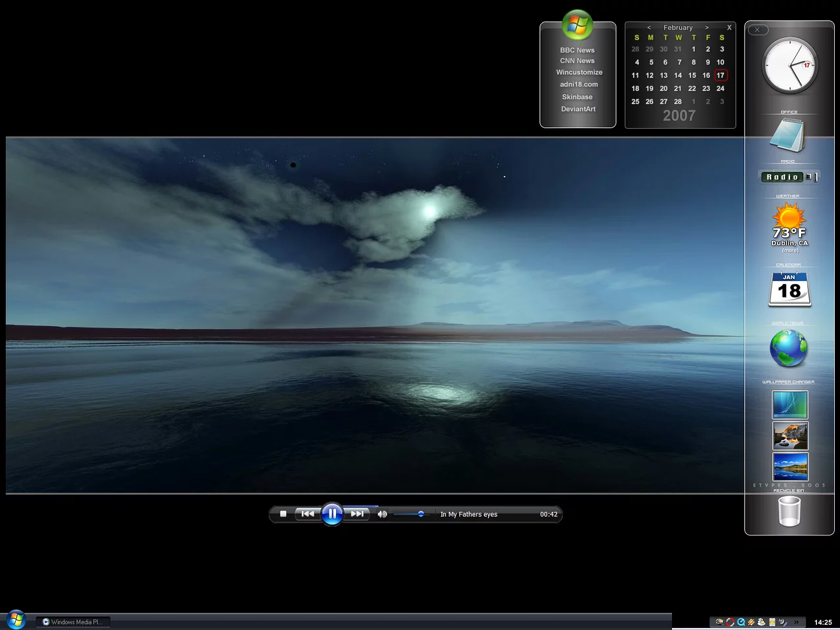Click the media player volume slider knob

coord(421,514)
